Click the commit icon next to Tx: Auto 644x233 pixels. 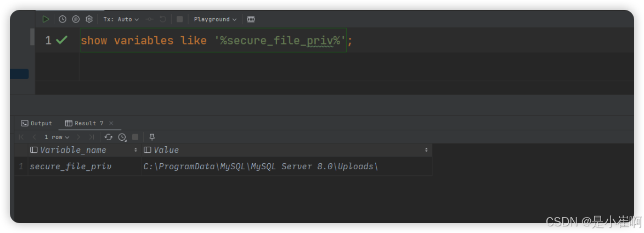click(150, 19)
